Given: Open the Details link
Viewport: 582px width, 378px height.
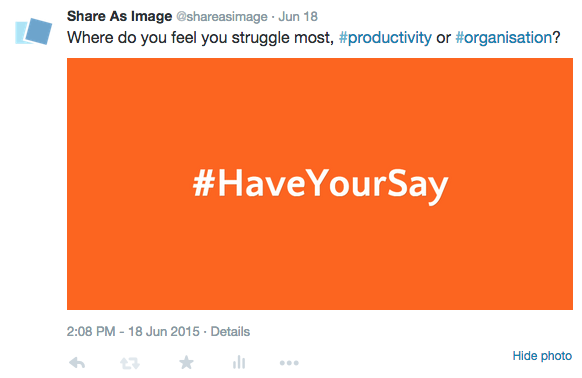Looking at the screenshot, I should click(230, 331).
